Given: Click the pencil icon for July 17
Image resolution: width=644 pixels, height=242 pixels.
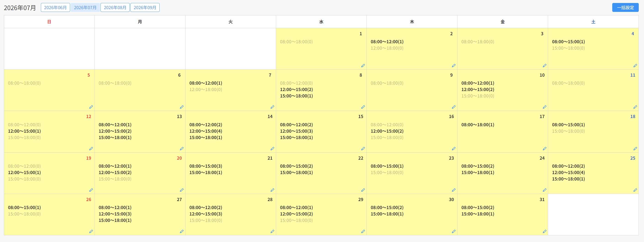Looking at the screenshot, I should coord(544,148).
